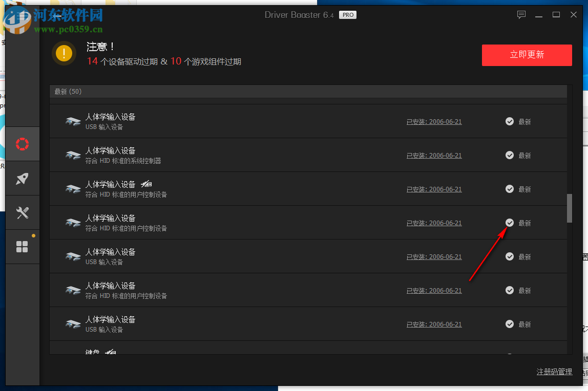Click the 注意！ heading
The width and height of the screenshot is (588, 391).
pos(101,47)
